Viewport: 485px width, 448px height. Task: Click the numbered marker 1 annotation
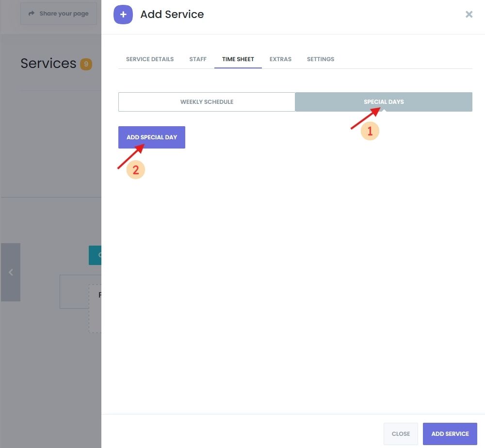(x=370, y=131)
